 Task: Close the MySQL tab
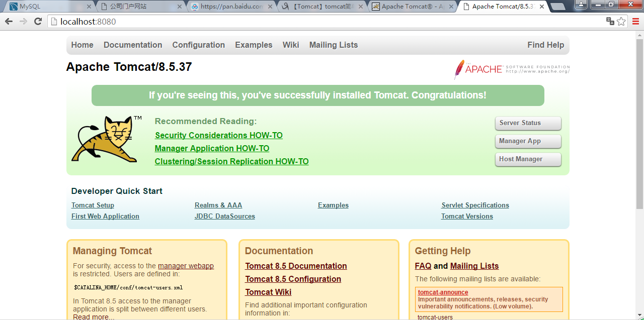(89, 7)
